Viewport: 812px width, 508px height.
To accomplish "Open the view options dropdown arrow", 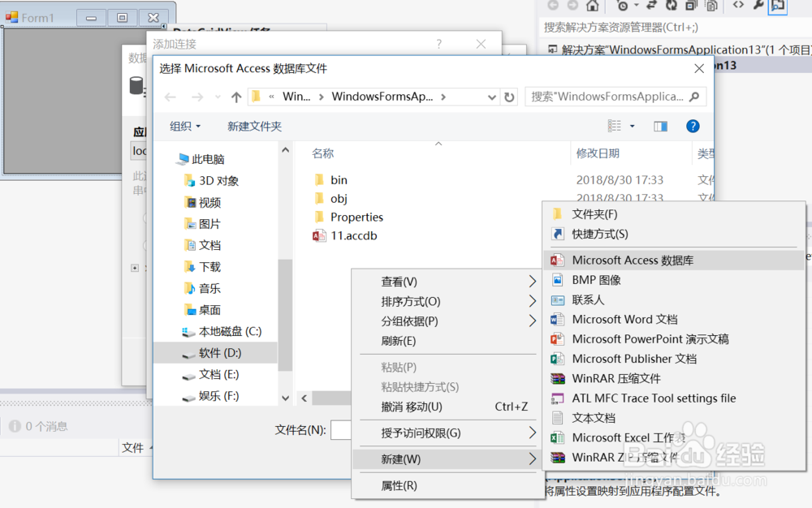I will click(x=633, y=127).
